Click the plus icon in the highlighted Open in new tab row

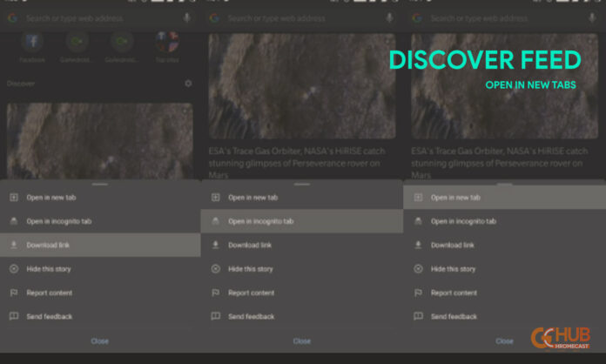(417, 198)
